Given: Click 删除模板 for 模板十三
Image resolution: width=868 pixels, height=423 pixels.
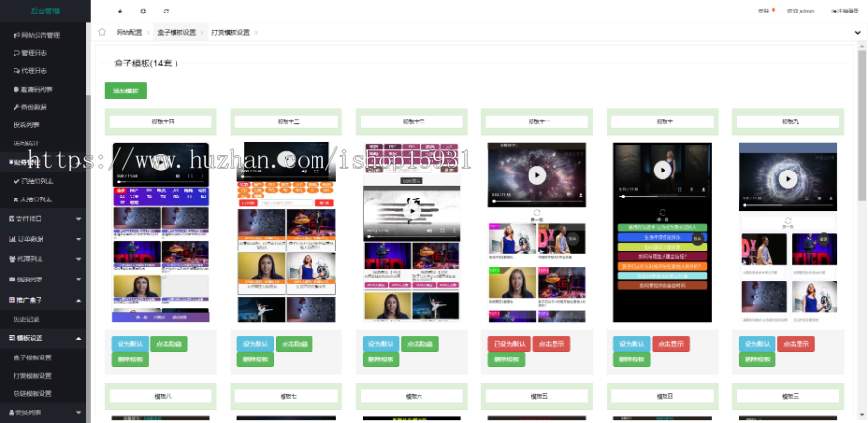Looking at the screenshot, I should pyautogui.click(x=256, y=360).
